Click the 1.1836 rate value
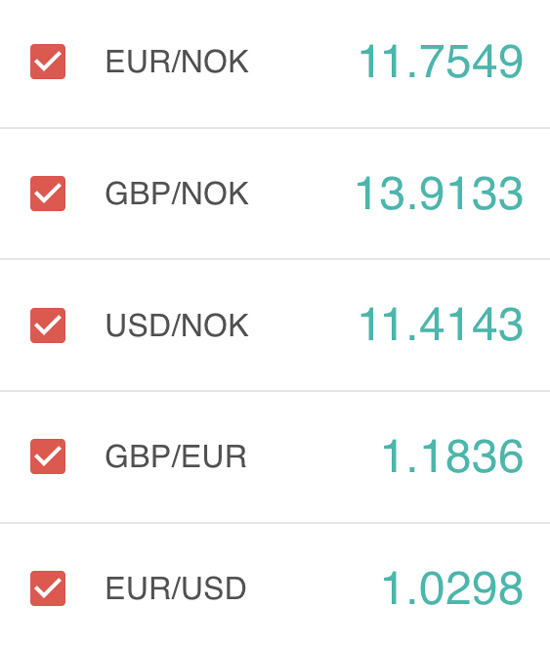 click(452, 456)
